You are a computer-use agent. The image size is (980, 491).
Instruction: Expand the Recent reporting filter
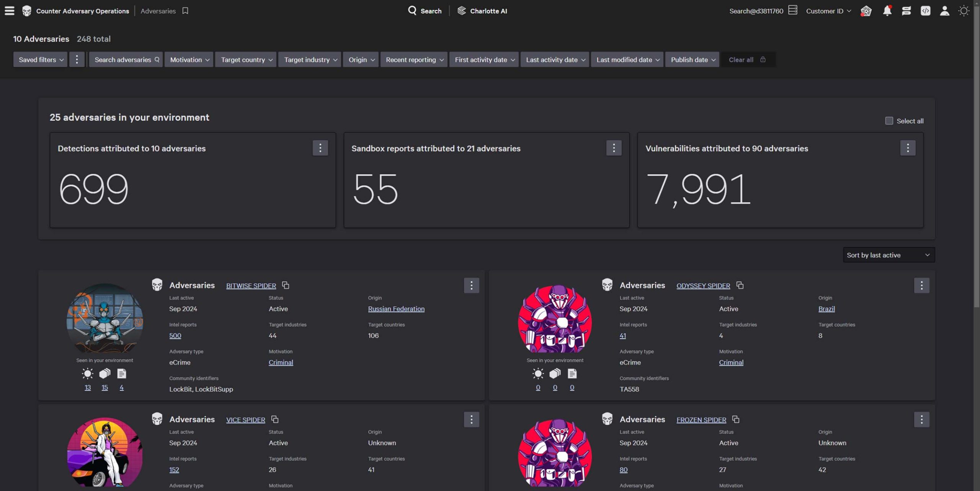click(x=414, y=59)
